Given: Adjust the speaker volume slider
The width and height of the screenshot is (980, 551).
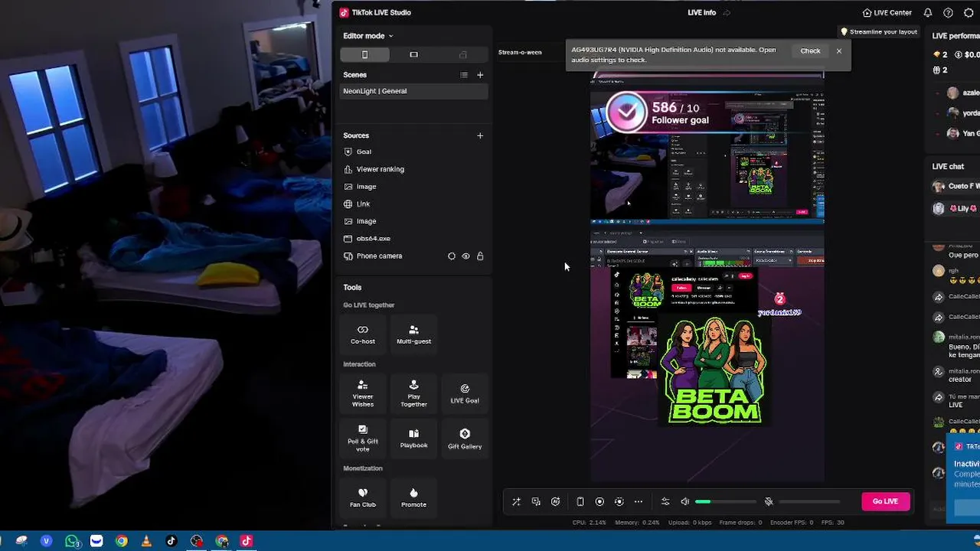Looking at the screenshot, I should coord(726,502).
